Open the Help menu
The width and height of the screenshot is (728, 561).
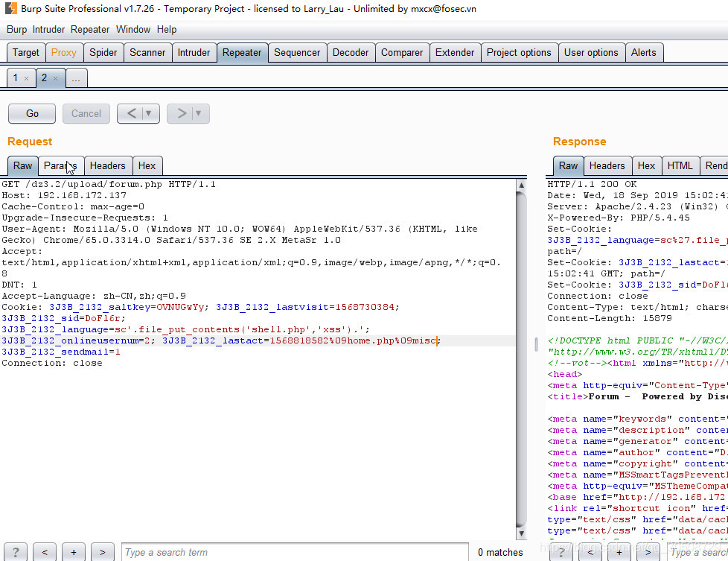tap(167, 29)
